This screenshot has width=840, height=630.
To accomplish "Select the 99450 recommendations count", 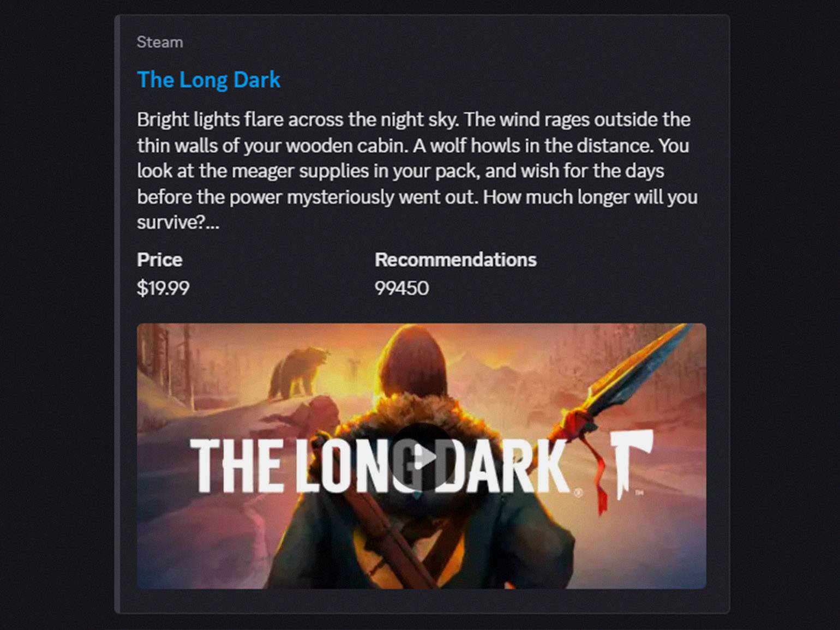I will pos(401,288).
